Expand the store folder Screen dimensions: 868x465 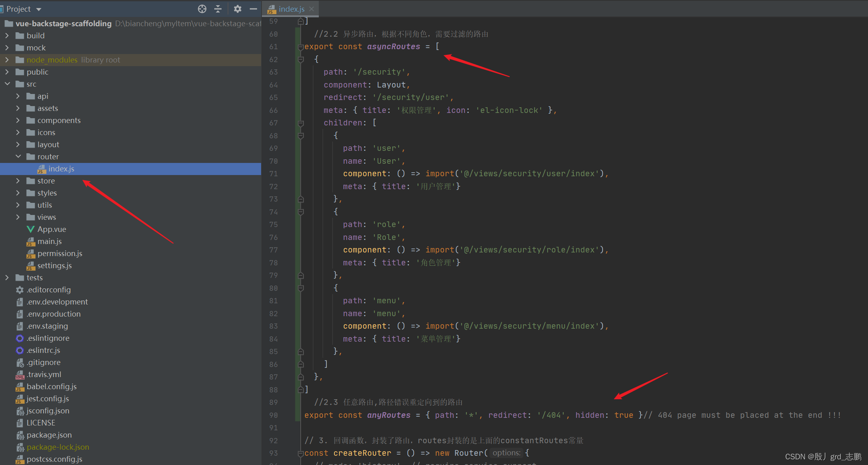point(18,181)
